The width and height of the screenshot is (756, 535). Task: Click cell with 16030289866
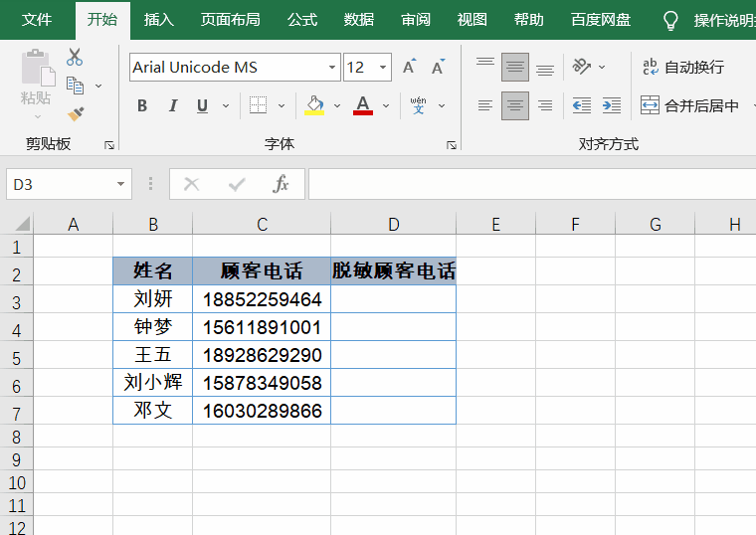pos(262,411)
